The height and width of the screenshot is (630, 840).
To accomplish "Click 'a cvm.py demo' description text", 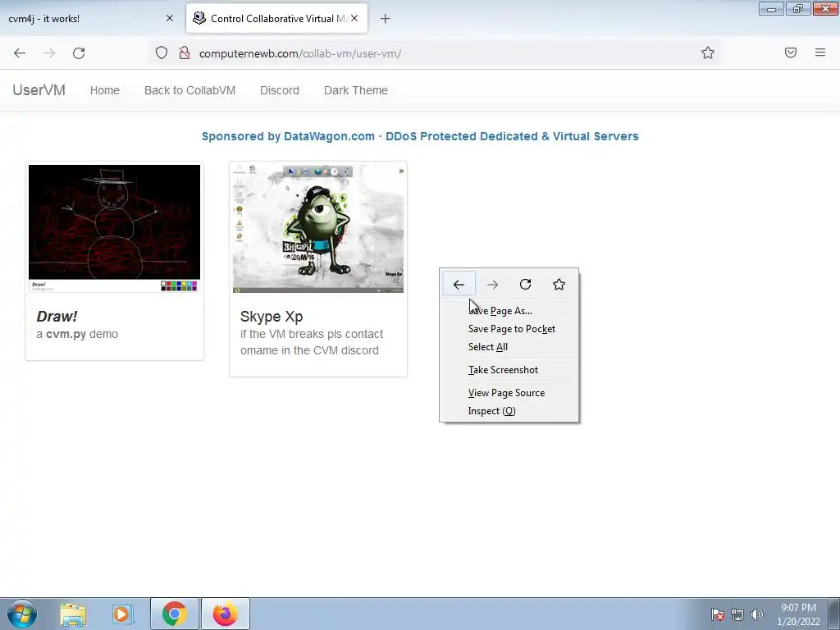I will (77, 335).
